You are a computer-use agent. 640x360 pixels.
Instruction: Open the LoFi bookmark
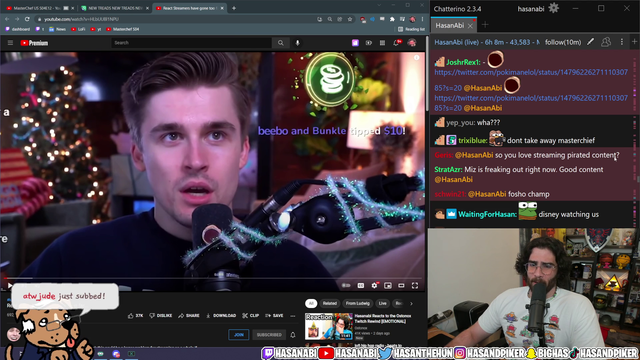tap(78, 29)
